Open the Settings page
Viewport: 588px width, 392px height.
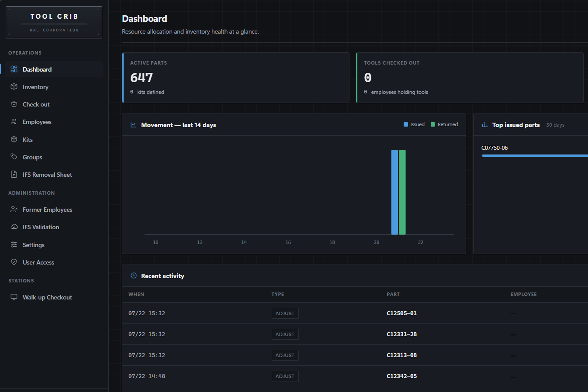pyautogui.click(x=55, y=245)
